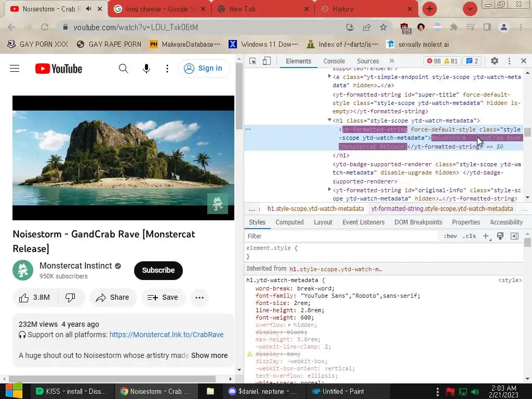Collapse the h1 ytd-watch-metadata node
This screenshot has width=532, height=399.
pyautogui.click(x=329, y=120)
